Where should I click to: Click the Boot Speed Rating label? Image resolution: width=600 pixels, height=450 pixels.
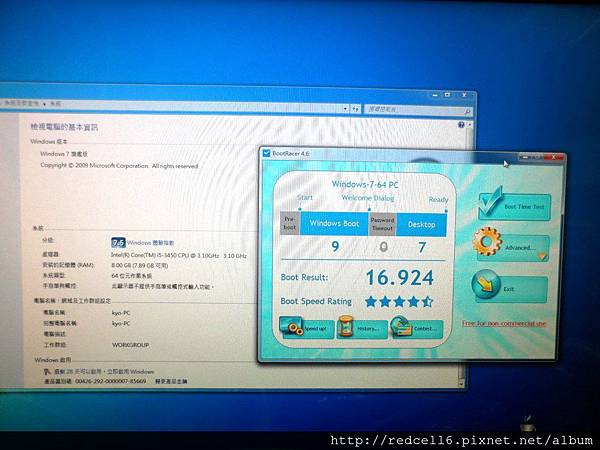click(x=316, y=301)
